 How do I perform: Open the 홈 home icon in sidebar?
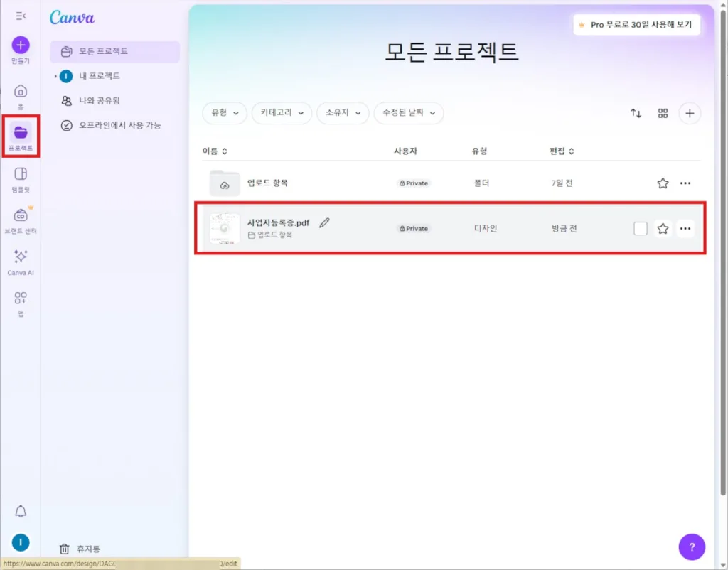(x=21, y=91)
